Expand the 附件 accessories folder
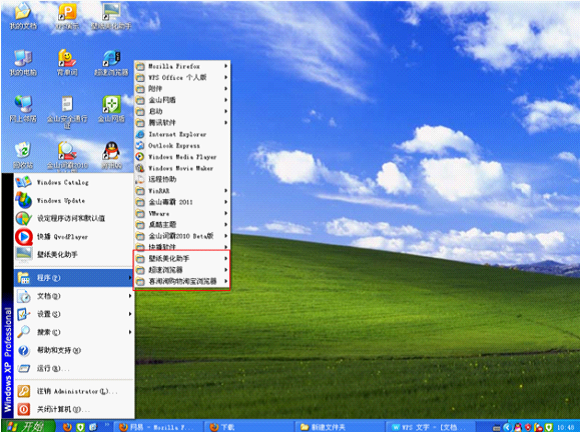Screen dimensions: 580x433 [x=182, y=89]
